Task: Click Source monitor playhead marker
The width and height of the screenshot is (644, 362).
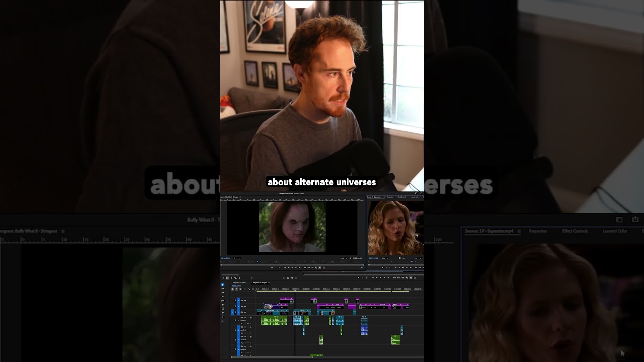Action: tap(412, 261)
